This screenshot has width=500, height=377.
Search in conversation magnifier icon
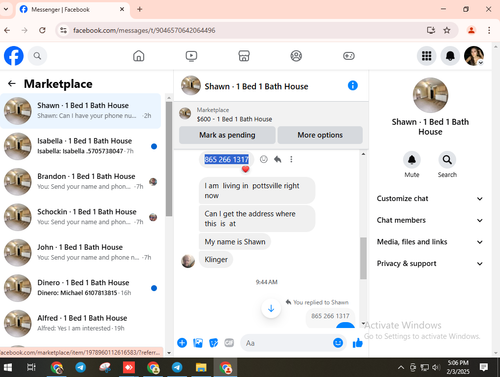pos(447,160)
